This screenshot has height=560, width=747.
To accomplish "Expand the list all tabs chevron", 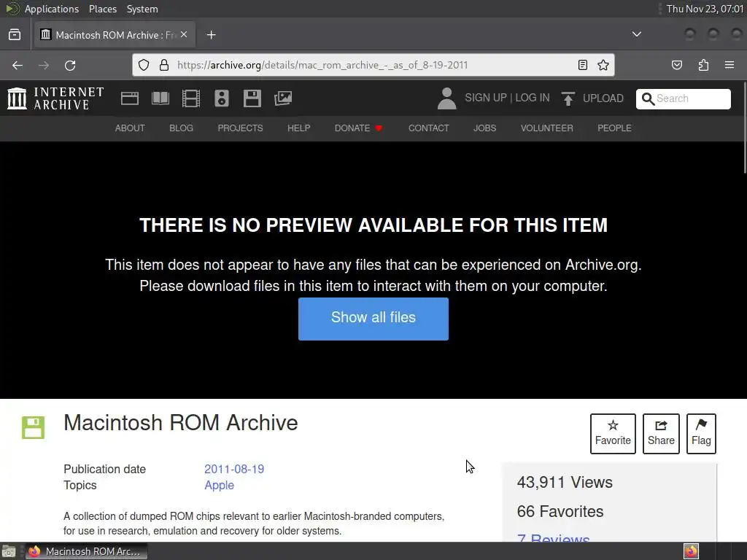I will point(636,34).
